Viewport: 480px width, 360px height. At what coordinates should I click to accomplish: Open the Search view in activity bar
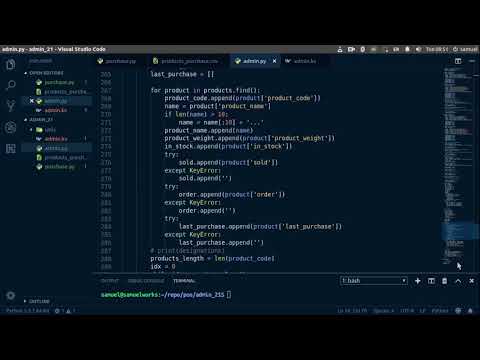coord(10,85)
